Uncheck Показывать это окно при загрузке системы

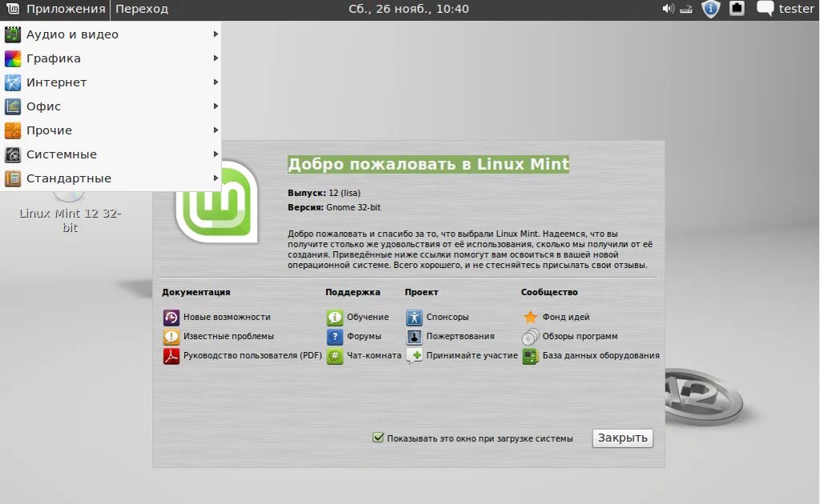click(378, 438)
